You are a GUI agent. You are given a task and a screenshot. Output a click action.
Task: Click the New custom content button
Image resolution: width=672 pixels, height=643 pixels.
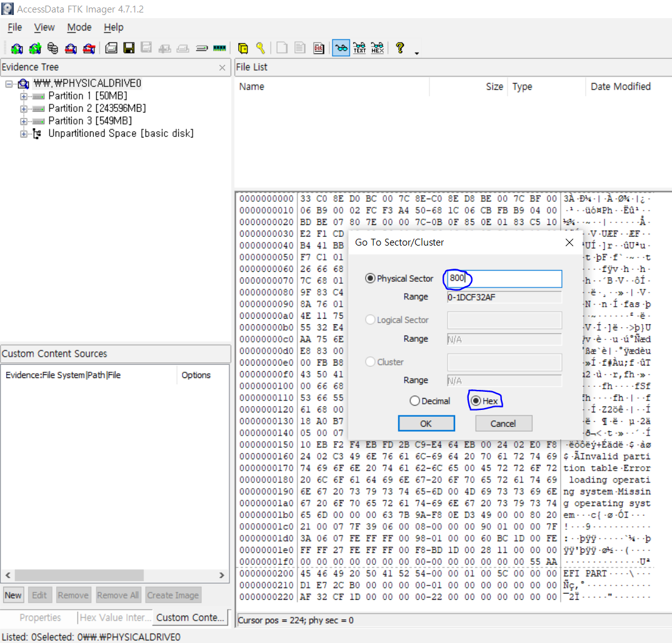[13, 596]
